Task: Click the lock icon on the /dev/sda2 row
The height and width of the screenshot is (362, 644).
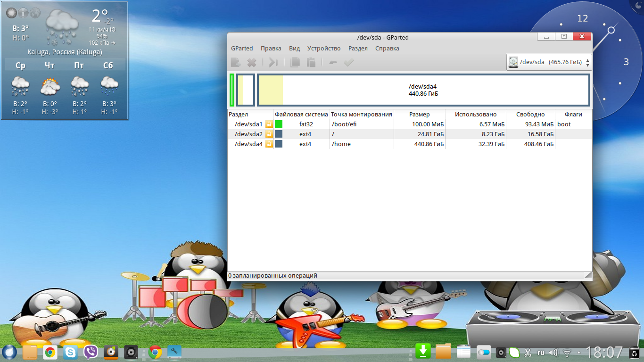Action: [269, 134]
